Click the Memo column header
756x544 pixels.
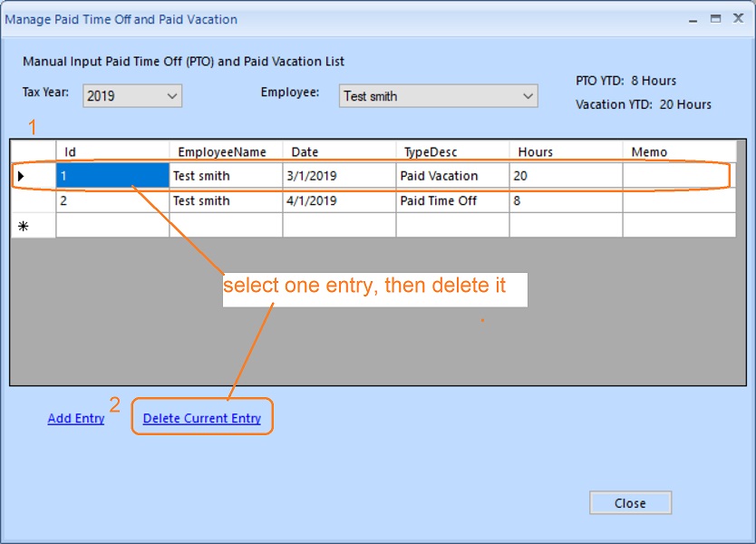click(x=678, y=152)
